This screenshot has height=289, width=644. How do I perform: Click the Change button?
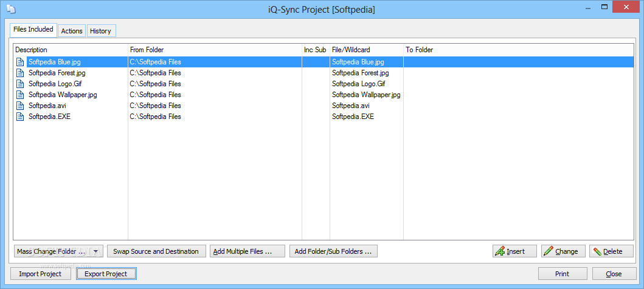[x=563, y=251]
